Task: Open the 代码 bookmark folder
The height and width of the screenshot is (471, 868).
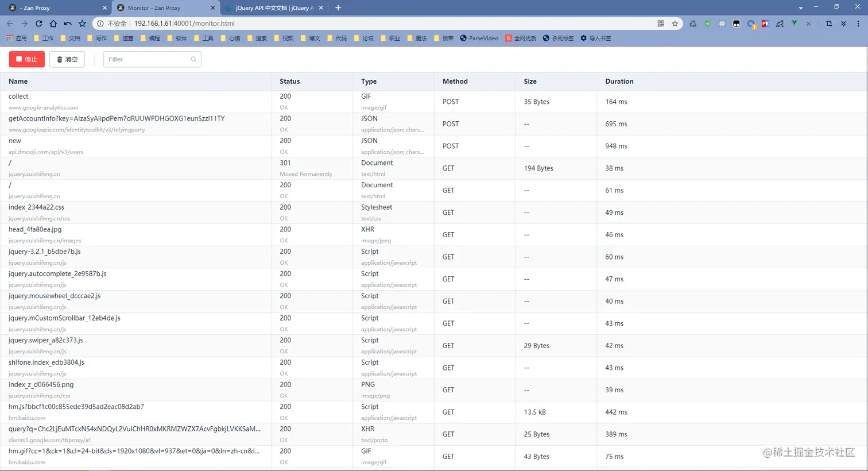Action: [x=336, y=38]
